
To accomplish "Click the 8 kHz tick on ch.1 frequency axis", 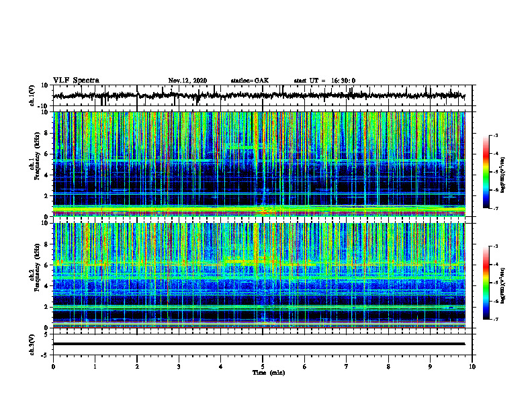I will click(x=46, y=133).
